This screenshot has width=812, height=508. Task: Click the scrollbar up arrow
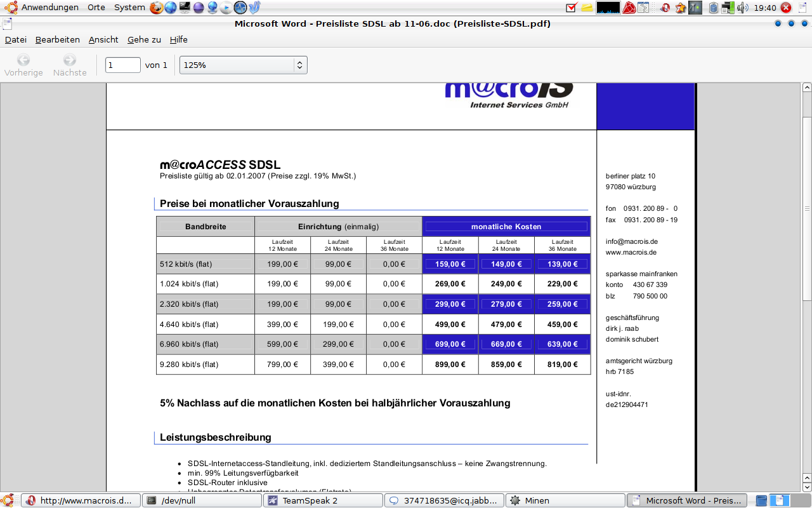tap(807, 88)
